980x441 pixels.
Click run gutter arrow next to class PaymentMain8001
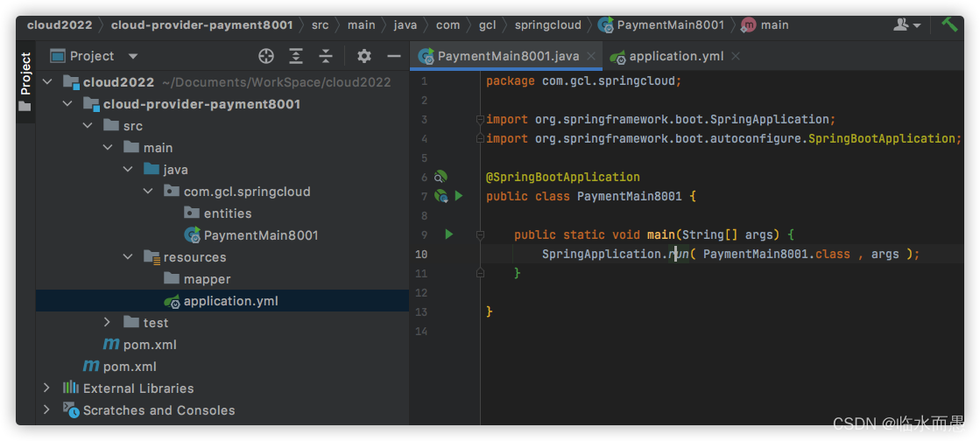click(x=459, y=196)
